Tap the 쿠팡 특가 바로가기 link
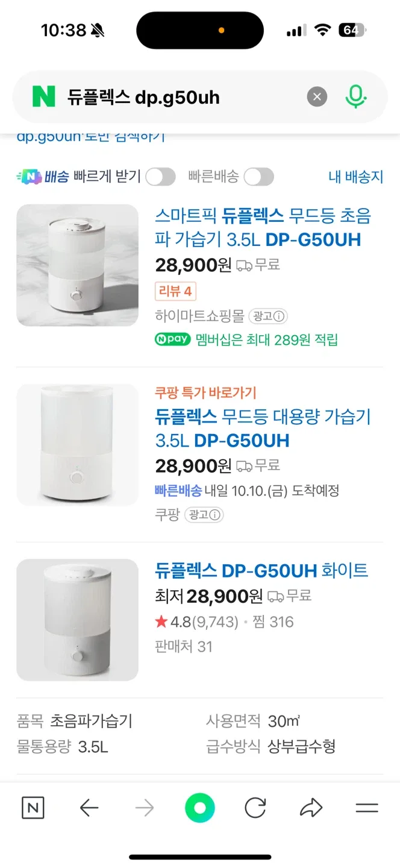 pos(208,392)
